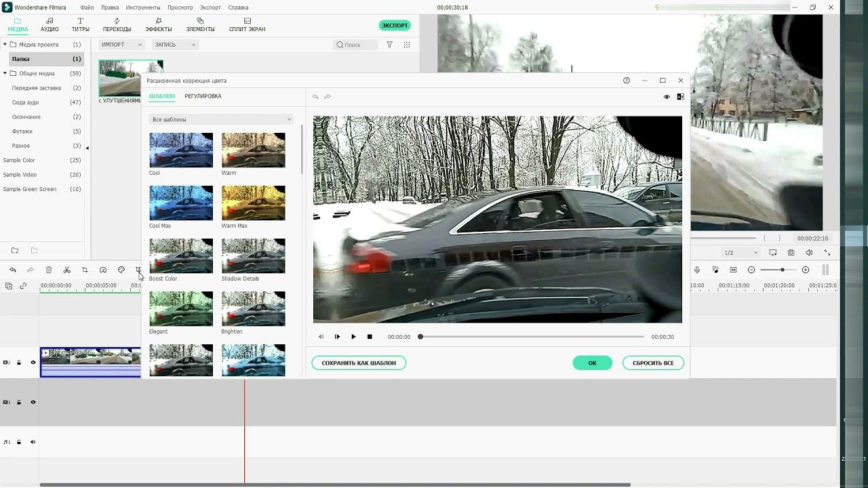
Task: Click the minus timeline zoom-out icon
Action: 751,270
